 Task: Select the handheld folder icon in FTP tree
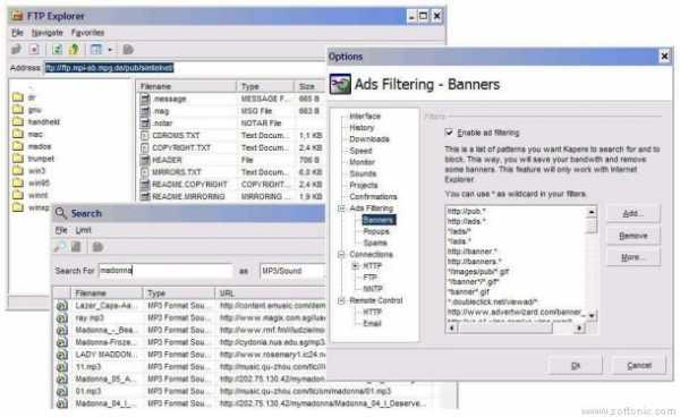pyautogui.click(x=18, y=121)
